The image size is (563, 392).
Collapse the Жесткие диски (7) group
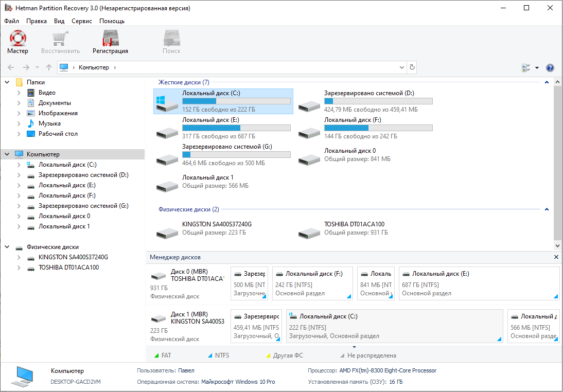pyautogui.click(x=547, y=82)
